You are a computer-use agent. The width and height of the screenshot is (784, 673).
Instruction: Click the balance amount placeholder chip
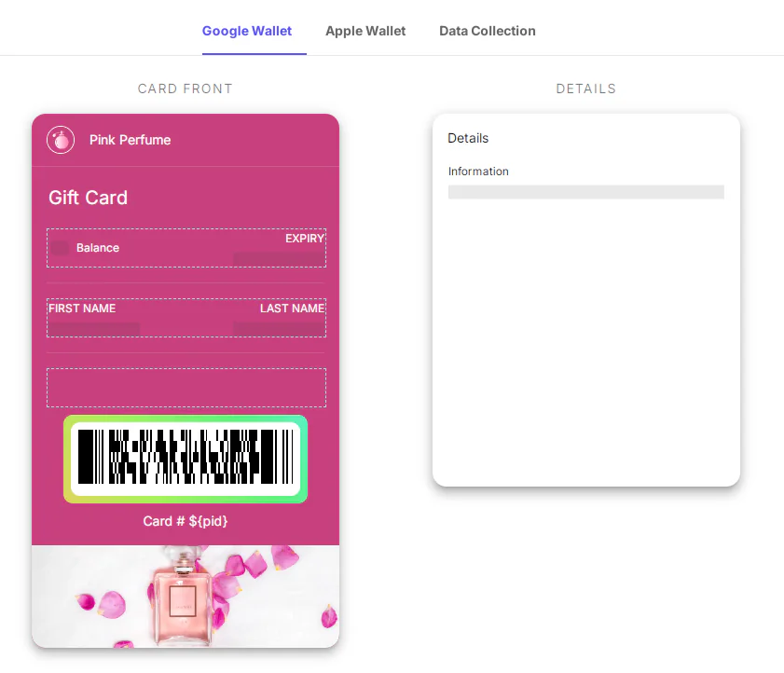[x=60, y=248]
